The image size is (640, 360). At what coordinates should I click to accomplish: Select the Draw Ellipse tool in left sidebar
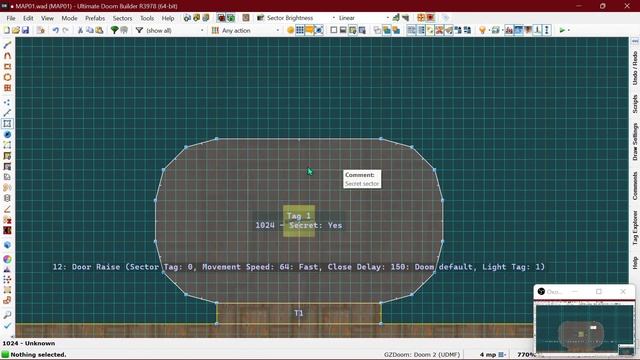pyautogui.click(x=7, y=77)
